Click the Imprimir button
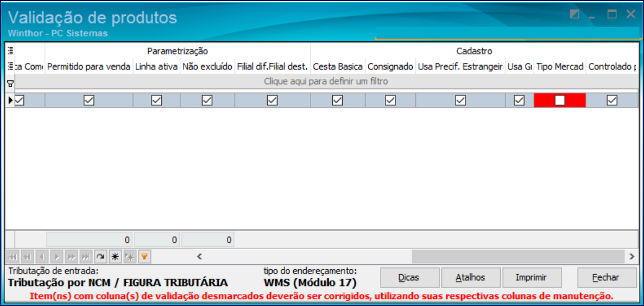The height and width of the screenshot is (306, 644). click(x=532, y=278)
